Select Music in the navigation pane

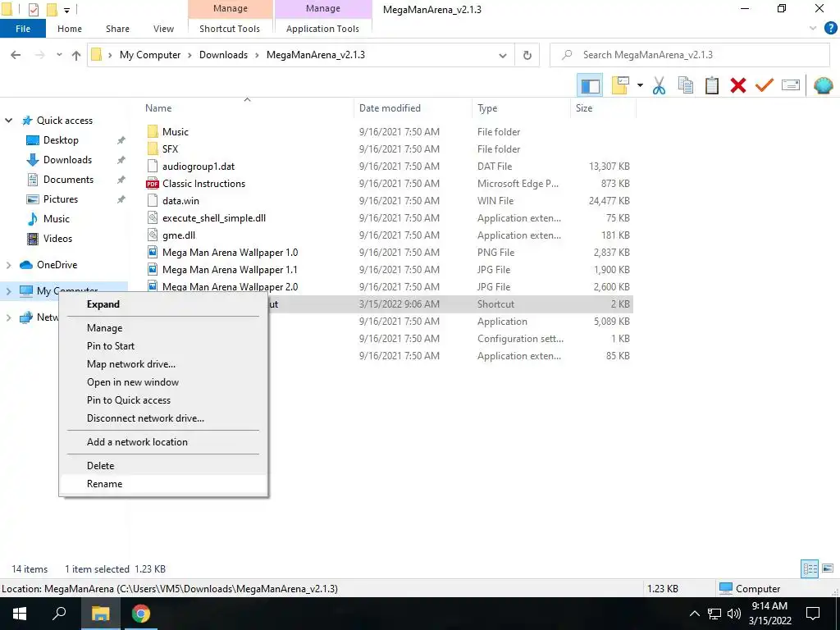[57, 219]
